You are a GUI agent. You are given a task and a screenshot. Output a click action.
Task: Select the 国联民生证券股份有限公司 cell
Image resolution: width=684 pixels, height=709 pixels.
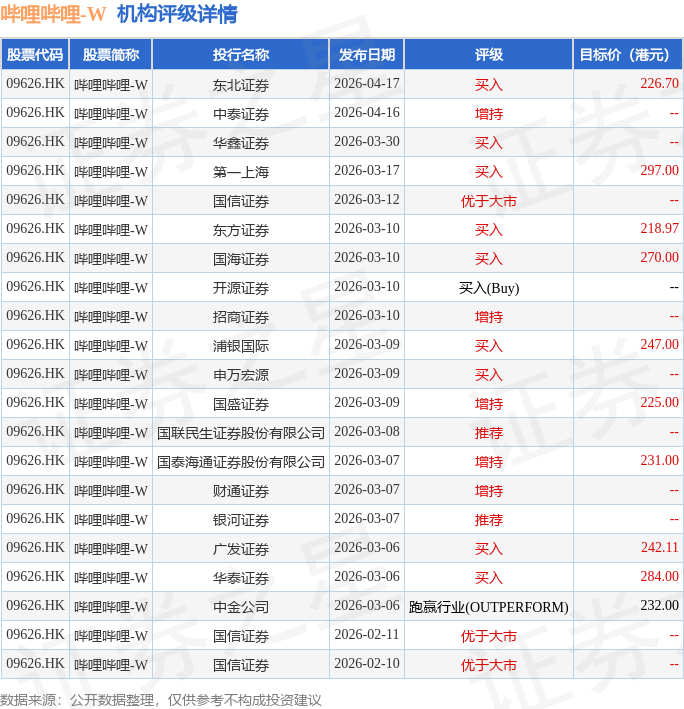[x=241, y=433]
